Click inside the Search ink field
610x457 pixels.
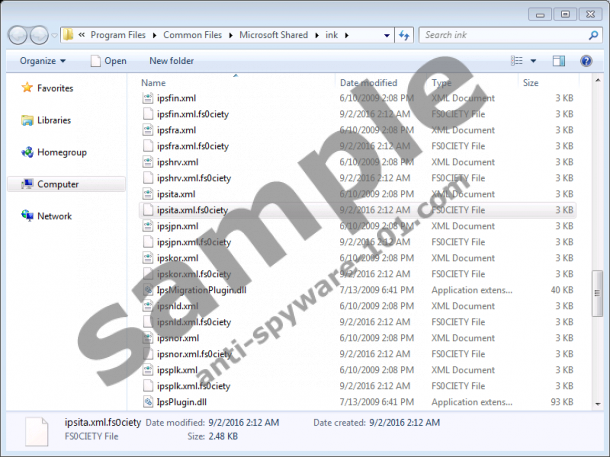(495, 35)
